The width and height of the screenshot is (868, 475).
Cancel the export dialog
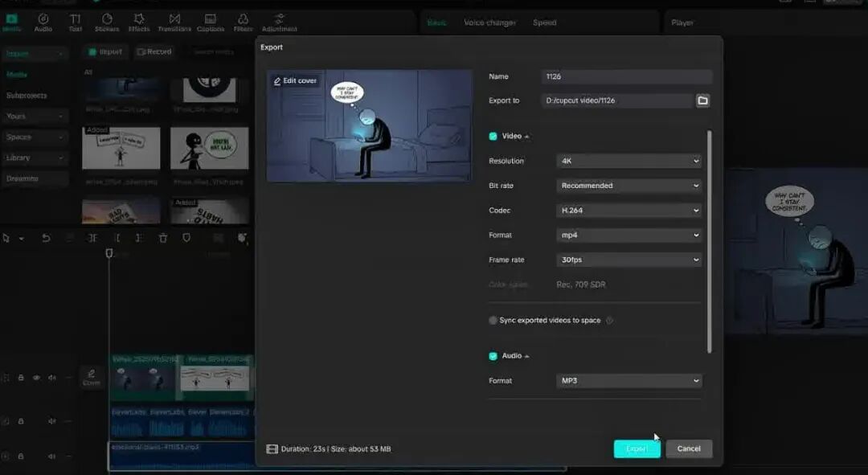(x=689, y=448)
